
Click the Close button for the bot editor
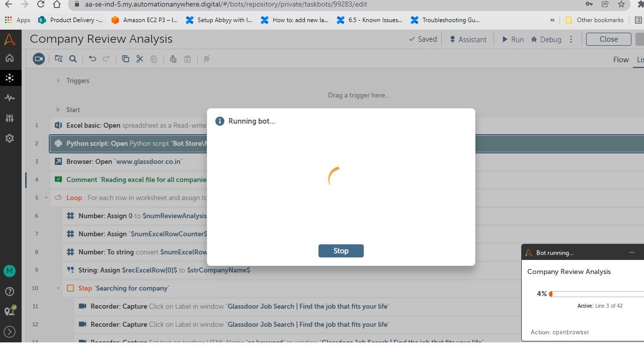pos(609,39)
